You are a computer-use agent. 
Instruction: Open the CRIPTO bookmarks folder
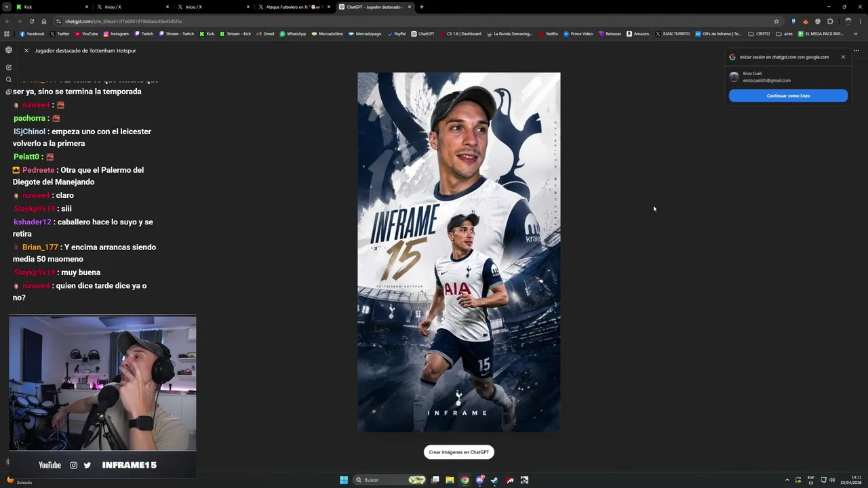759,34
